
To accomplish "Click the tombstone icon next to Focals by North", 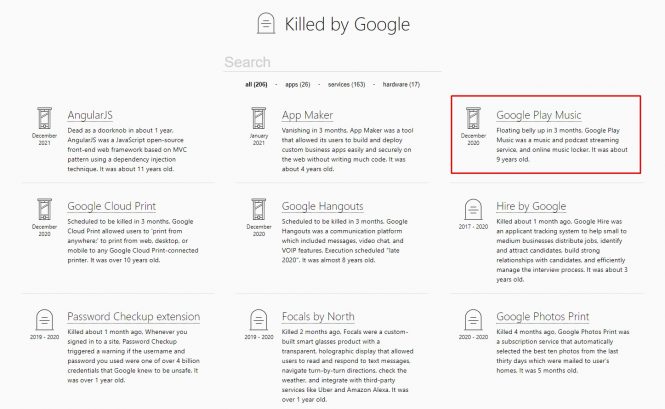I will 258,319.
